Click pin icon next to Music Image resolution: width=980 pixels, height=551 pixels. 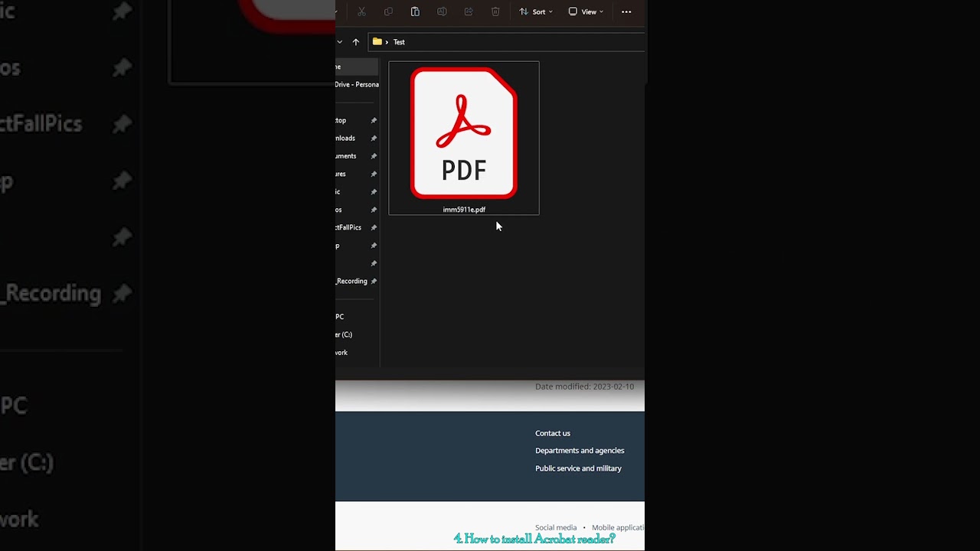coord(374,192)
